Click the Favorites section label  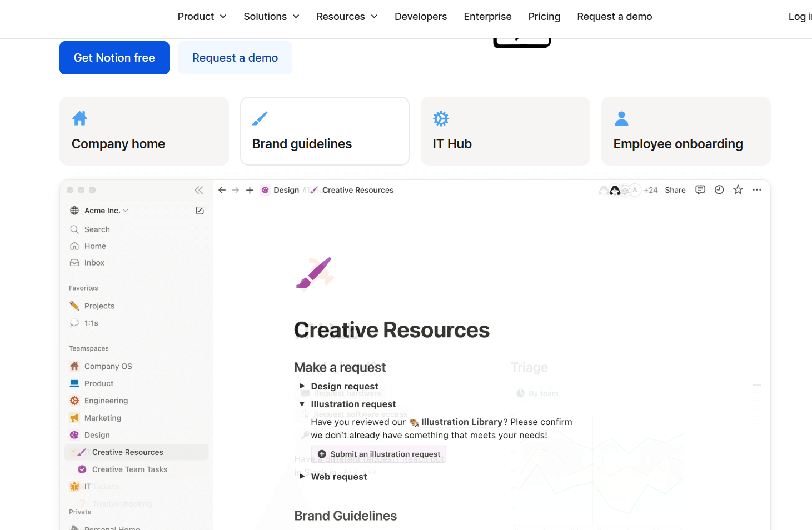point(83,288)
